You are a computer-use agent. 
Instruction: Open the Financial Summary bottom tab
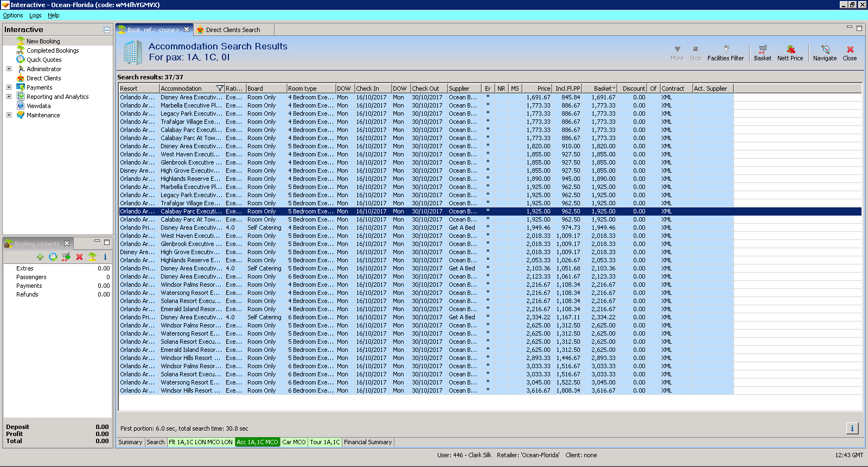(x=367, y=442)
